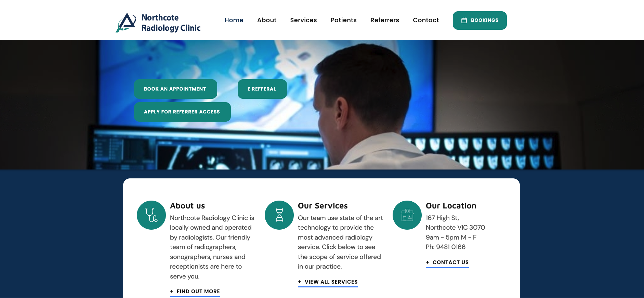The height and width of the screenshot is (298, 644).
Task: Click the plus icon before Find Out More
Action: [172, 292]
